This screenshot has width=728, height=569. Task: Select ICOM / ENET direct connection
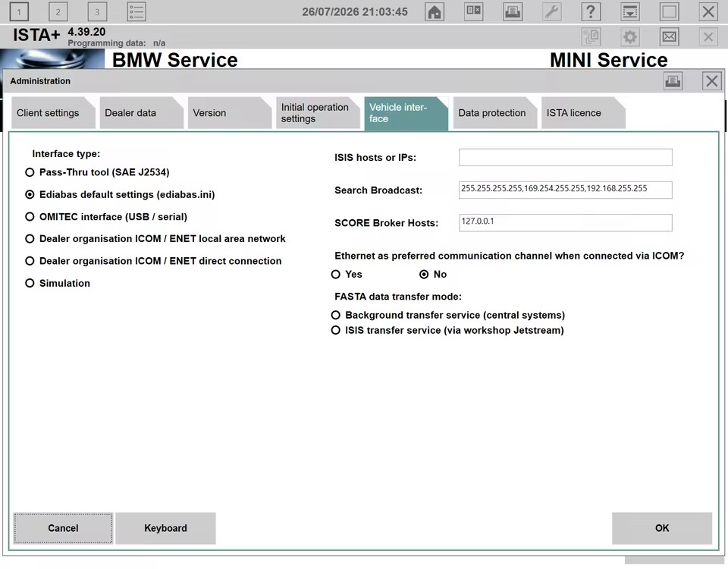coord(154,261)
